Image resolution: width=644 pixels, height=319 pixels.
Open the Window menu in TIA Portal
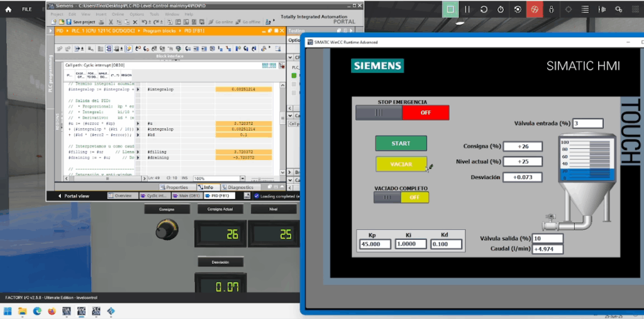tap(172, 14)
